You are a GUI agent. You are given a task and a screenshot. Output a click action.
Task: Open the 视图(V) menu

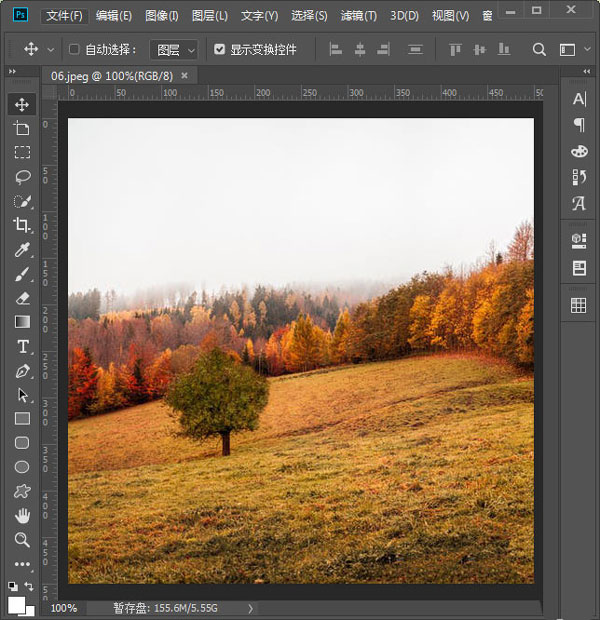click(x=450, y=16)
